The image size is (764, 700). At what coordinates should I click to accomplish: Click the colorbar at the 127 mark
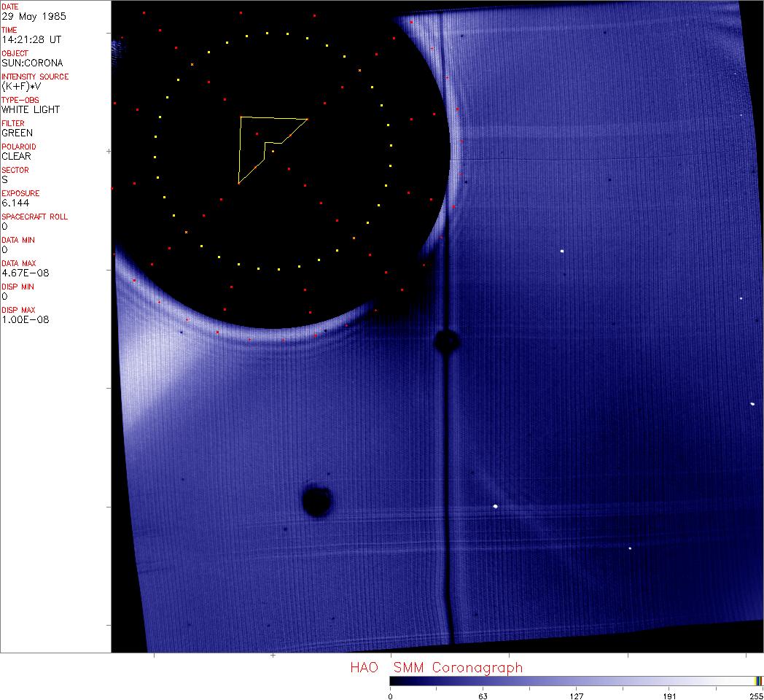(576, 680)
